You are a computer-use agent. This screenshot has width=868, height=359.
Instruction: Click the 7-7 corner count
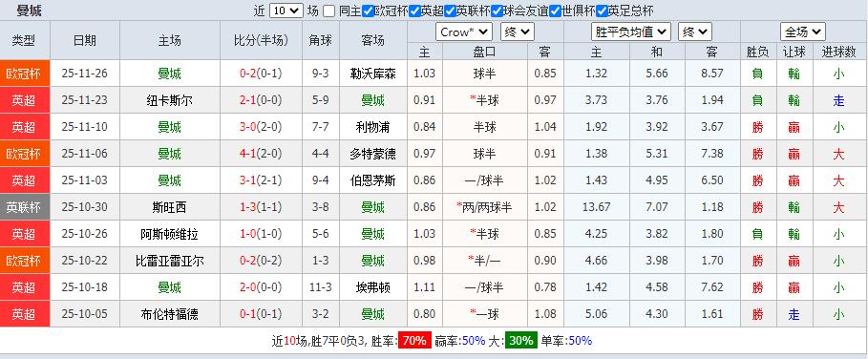click(x=321, y=127)
